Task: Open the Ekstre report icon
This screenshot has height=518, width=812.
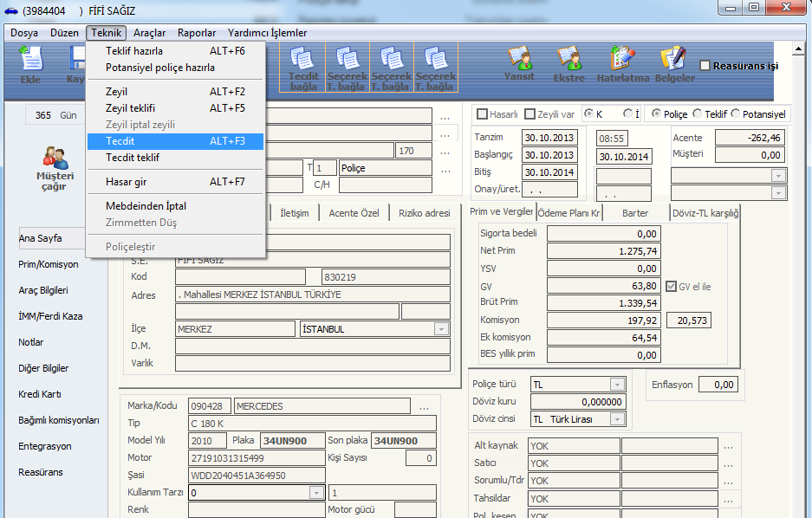Action: (568, 65)
